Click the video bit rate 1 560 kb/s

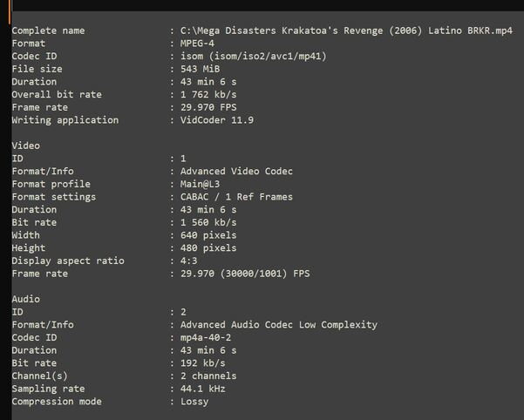point(202,222)
